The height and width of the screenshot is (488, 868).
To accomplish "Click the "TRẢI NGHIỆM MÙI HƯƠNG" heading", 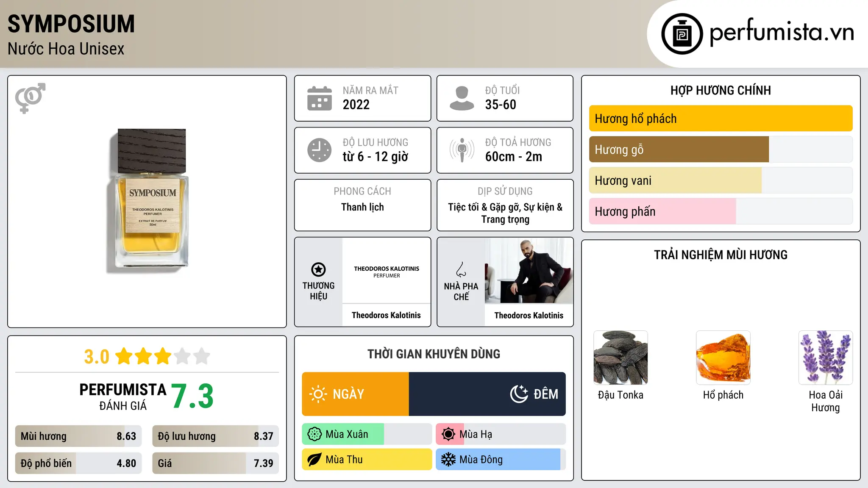I will 721,255.
